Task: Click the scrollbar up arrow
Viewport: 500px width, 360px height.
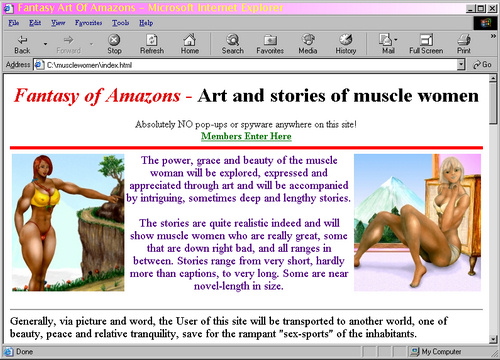Action: coord(493,79)
